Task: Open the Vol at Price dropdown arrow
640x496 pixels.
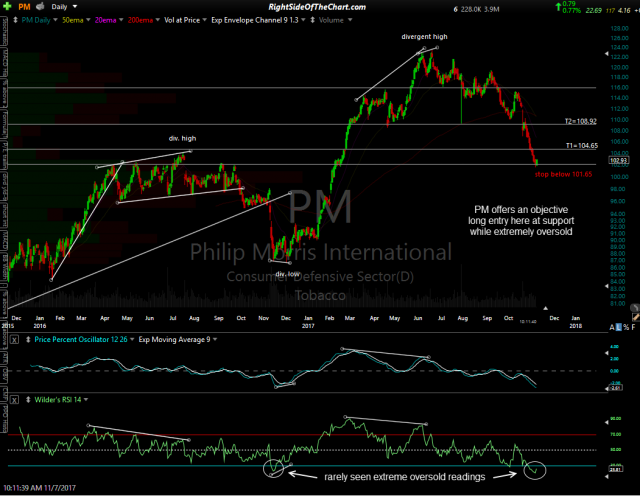Action: pos(204,20)
